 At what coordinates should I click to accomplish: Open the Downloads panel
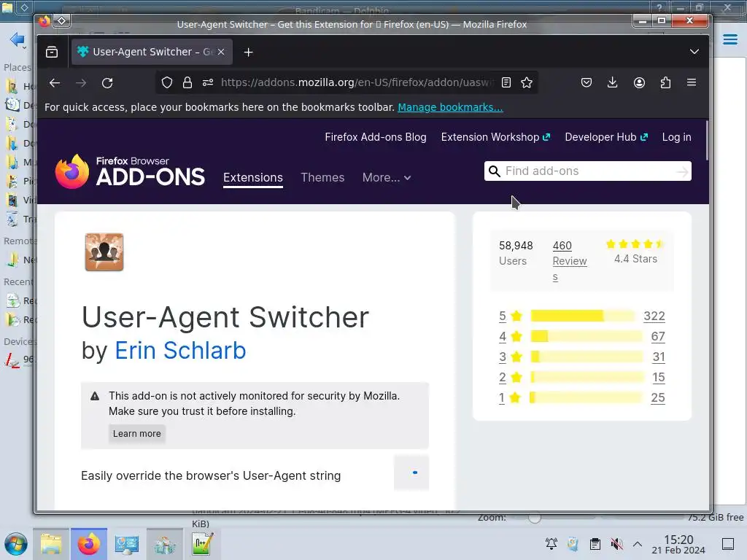pos(613,83)
